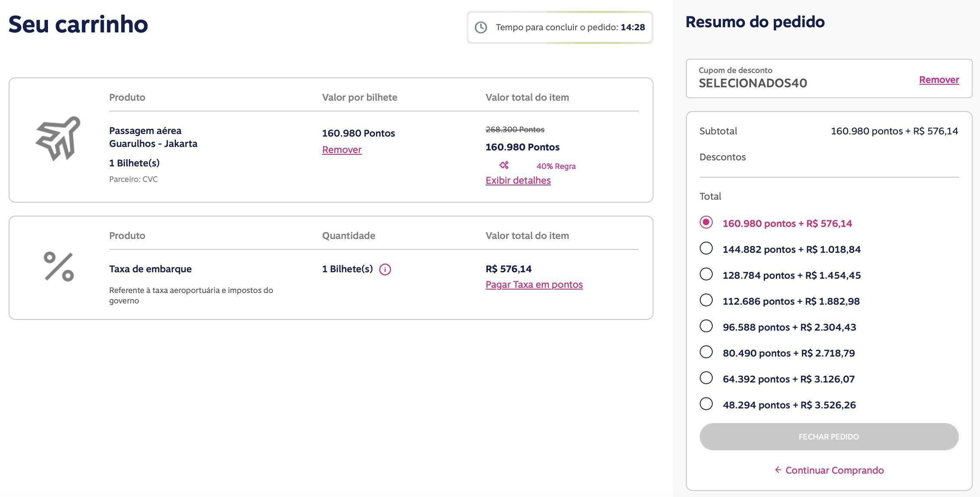Remove the SELECIONADOS40 coupon
Viewport: 980px width, 497px height.
[x=939, y=80]
